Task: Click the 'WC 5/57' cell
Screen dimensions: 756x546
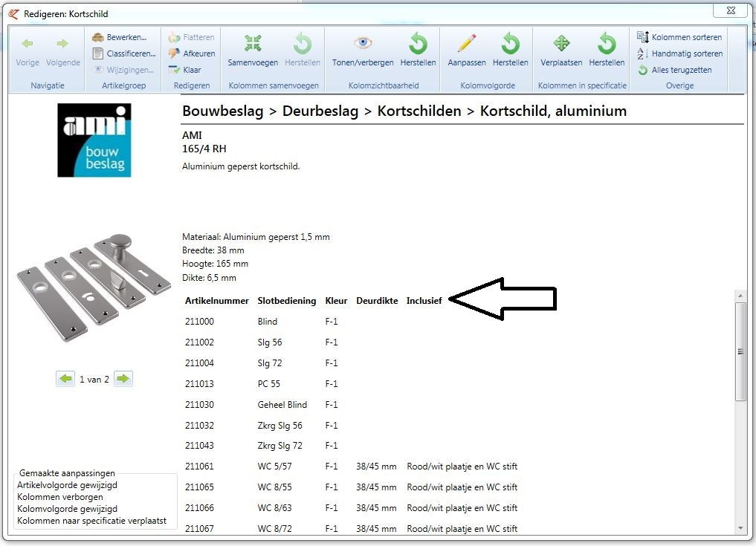Action: point(274,466)
